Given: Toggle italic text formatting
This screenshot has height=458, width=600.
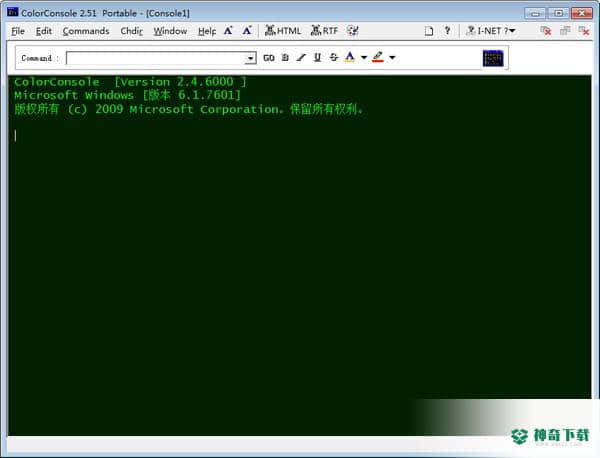Looking at the screenshot, I should 301,57.
